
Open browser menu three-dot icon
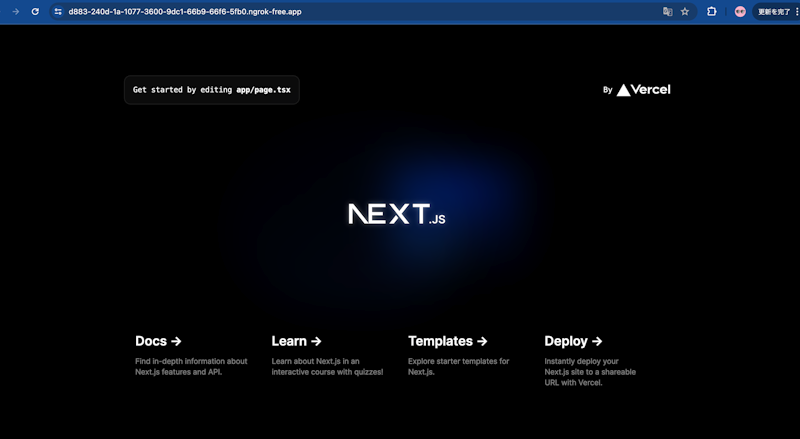797,11
